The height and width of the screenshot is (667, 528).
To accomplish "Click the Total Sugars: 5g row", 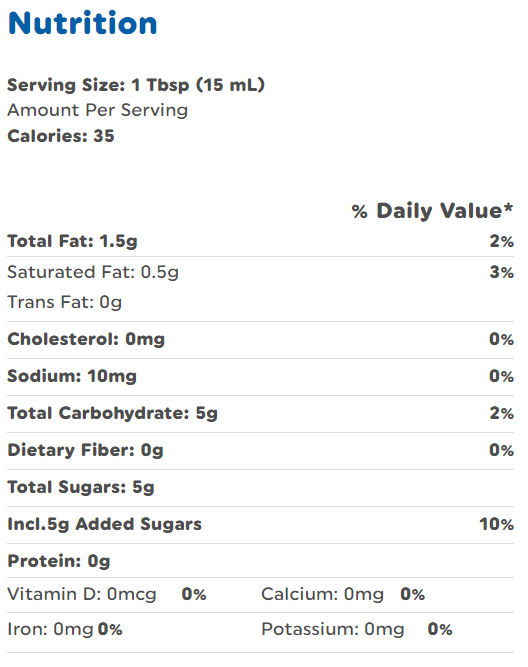I will 260,487.
